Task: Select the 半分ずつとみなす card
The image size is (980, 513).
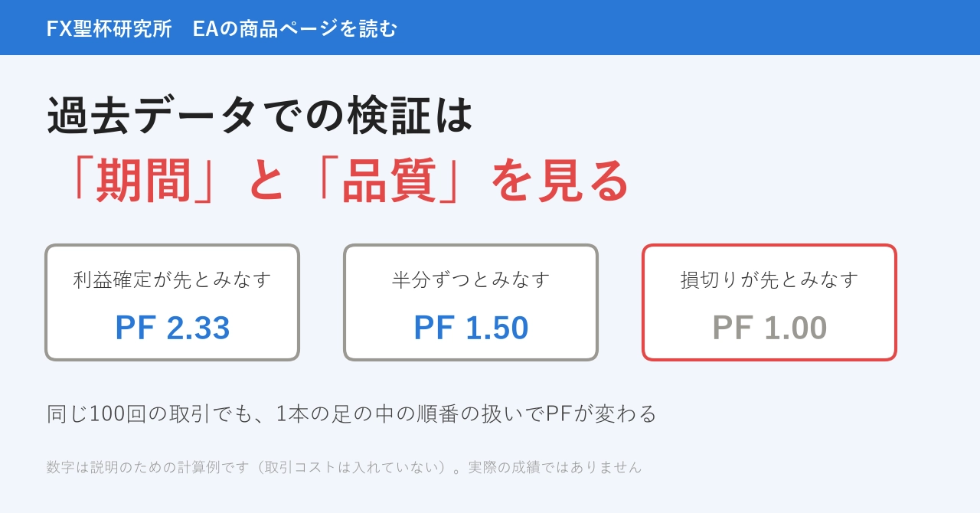Action: [x=471, y=302]
